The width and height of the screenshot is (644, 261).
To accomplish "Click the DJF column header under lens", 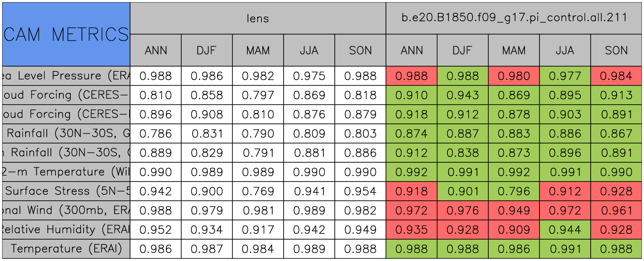I will [206, 50].
